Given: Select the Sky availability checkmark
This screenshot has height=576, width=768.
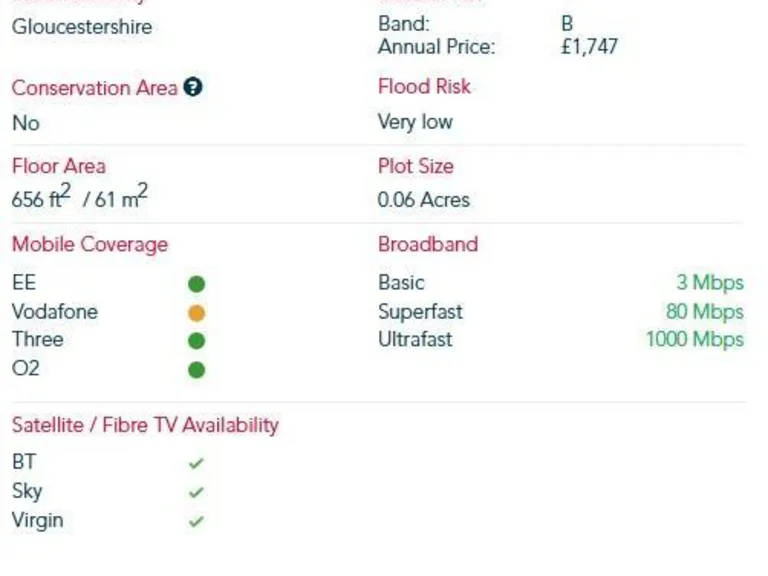Looking at the screenshot, I should click(x=196, y=492).
